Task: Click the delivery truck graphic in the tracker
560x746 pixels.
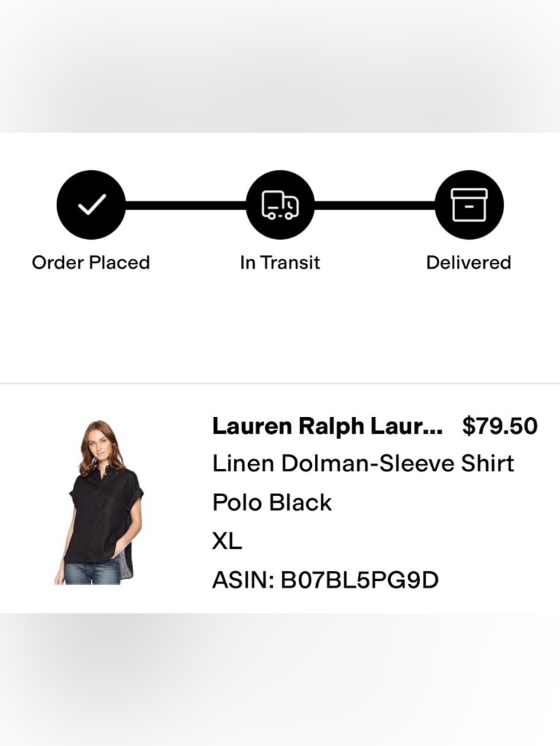Action: pyautogui.click(x=280, y=204)
